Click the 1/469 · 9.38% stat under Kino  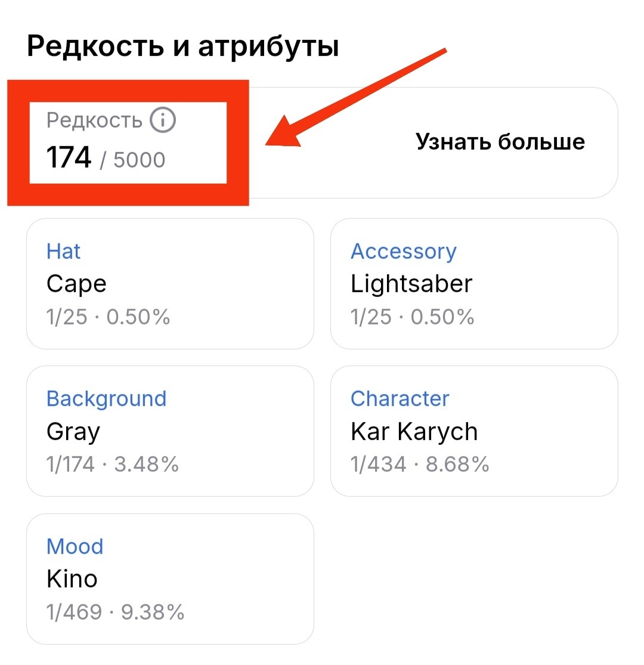click(x=116, y=611)
